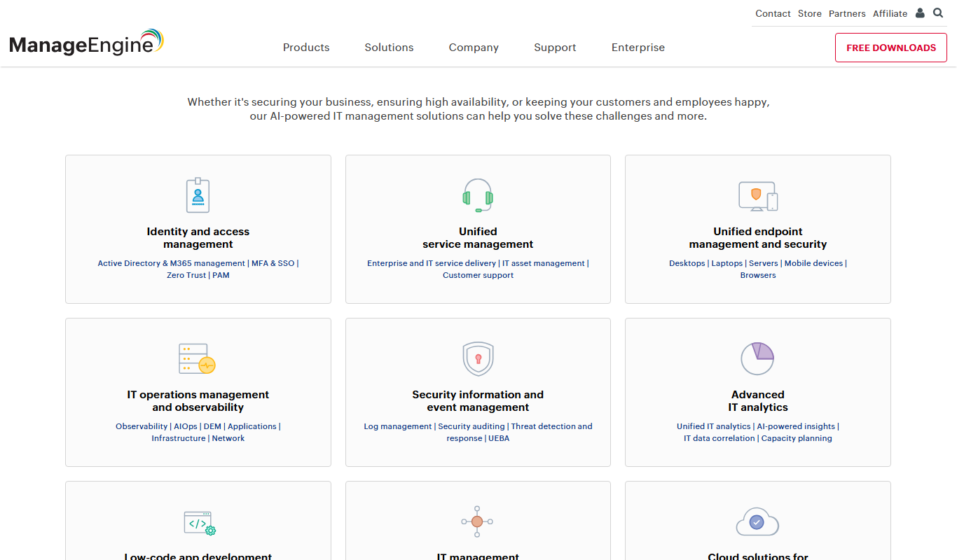Click the Network link

click(228, 438)
